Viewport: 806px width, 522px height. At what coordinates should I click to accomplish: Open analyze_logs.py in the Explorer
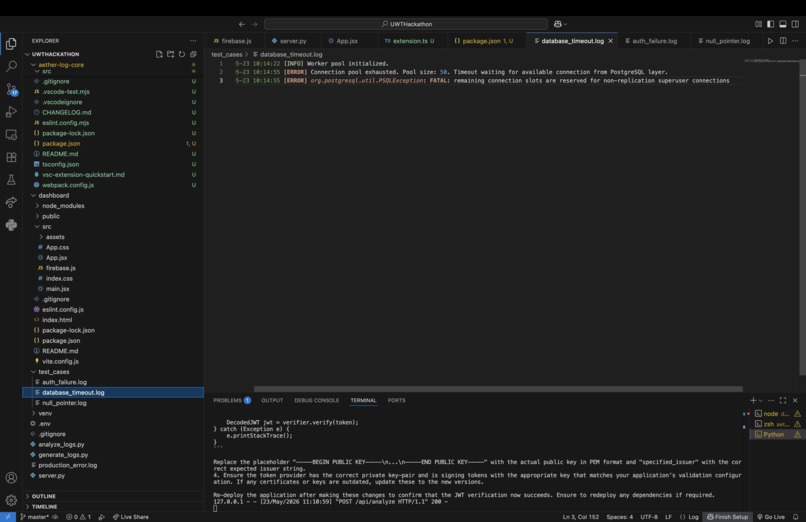(x=61, y=444)
